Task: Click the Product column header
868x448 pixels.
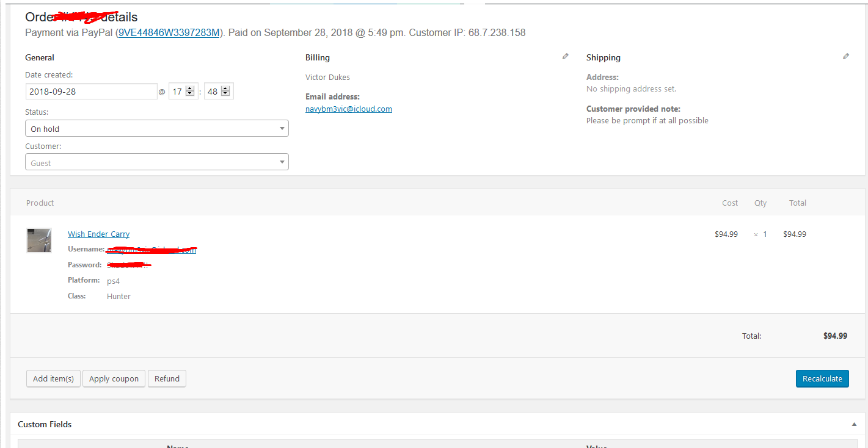Action: [x=40, y=203]
